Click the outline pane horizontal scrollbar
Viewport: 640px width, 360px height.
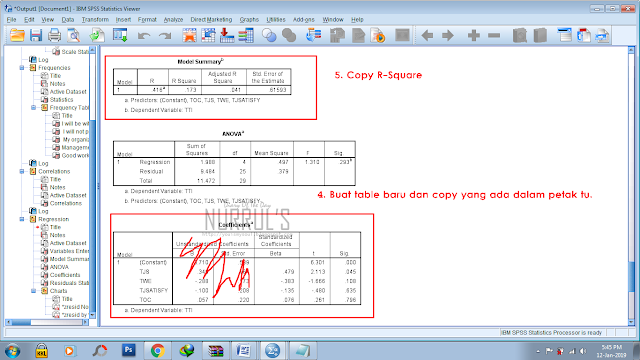pos(47,322)
